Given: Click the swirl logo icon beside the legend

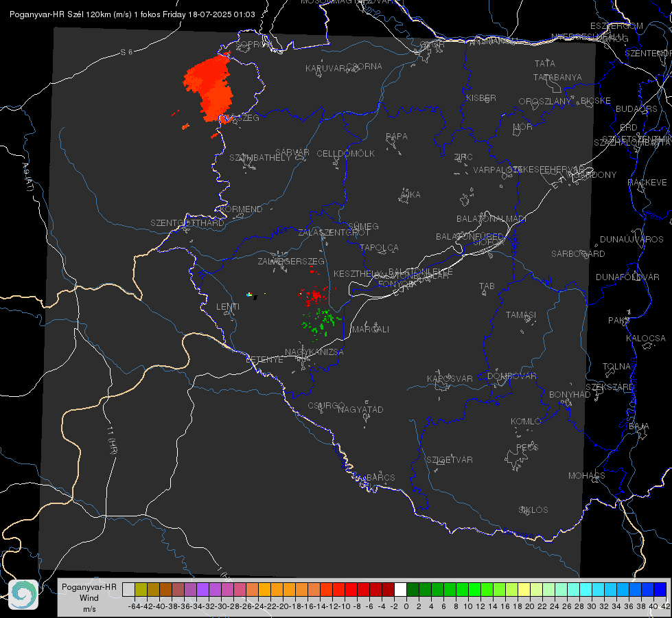Looking at the screenshot, I should [23, 595].
